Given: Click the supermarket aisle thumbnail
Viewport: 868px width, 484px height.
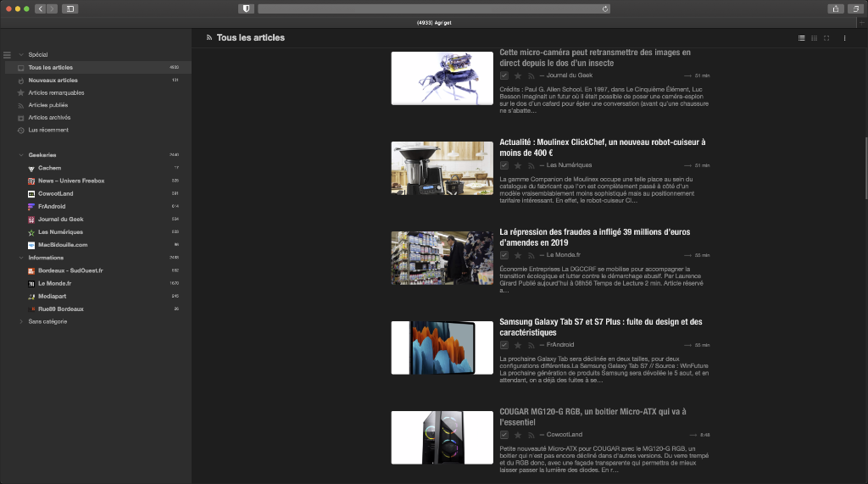Looking at the screenshot, I should 442,258.
